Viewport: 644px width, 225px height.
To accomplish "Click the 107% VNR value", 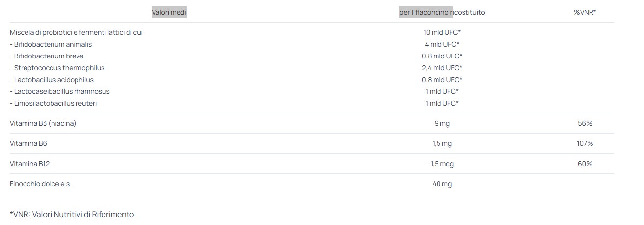I will click(585, 143).
